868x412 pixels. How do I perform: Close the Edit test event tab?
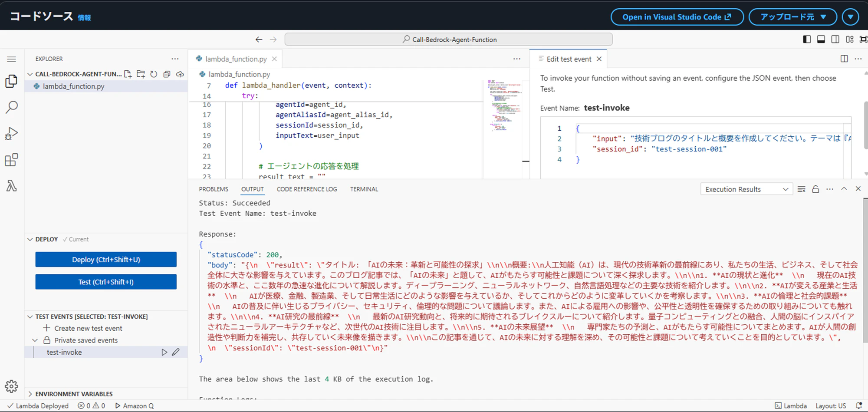pos(599,59)
